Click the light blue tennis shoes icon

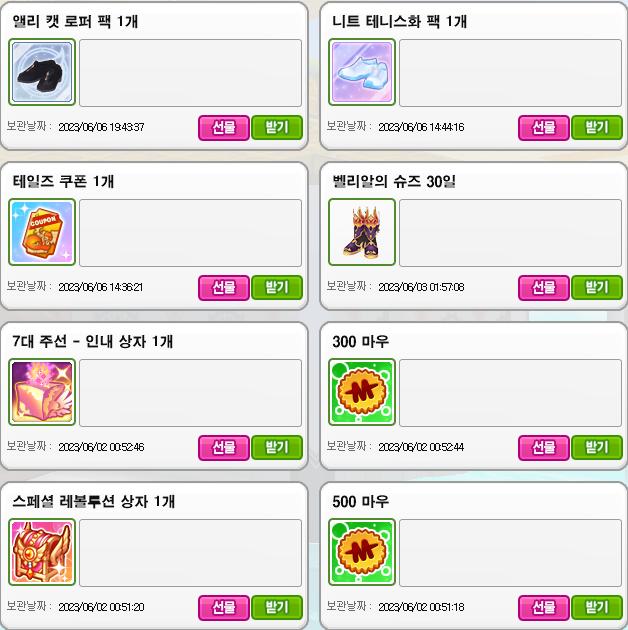(x=362, y=72)
